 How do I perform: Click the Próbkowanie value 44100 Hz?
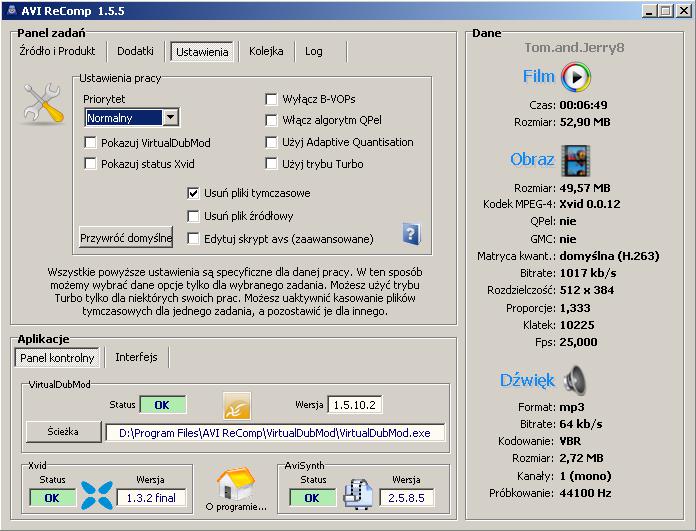(585, 493)
